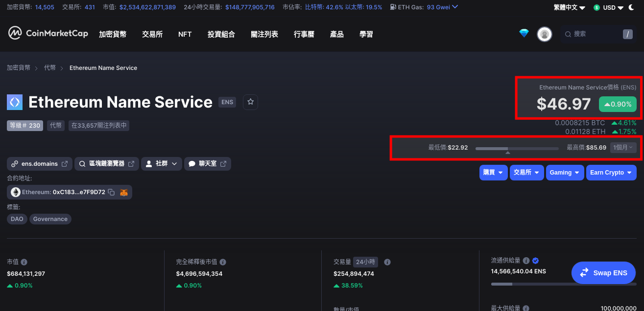Screen dimensions: 644x311
Task: Open the 區塊鏈瀏覽器 explorer link
Action: [x=107, y=164]
